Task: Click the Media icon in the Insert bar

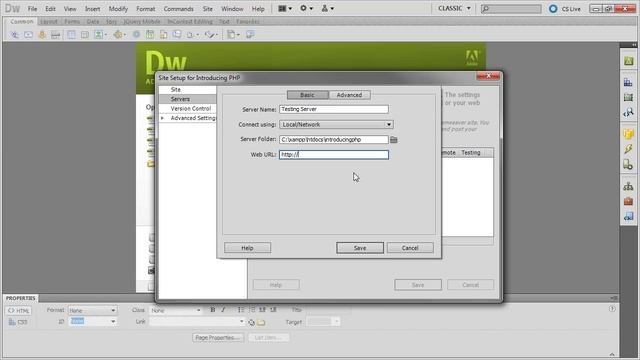Action: click(118, 35)
